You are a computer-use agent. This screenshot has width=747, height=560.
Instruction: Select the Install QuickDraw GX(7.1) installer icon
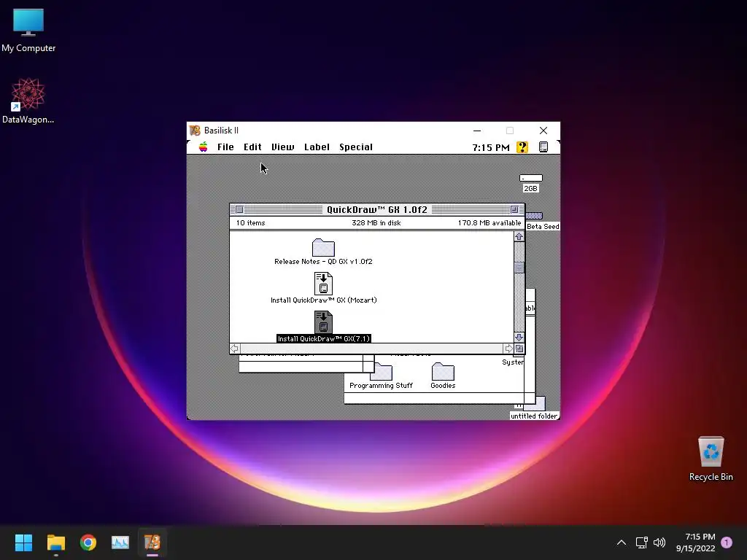(323, 322)
